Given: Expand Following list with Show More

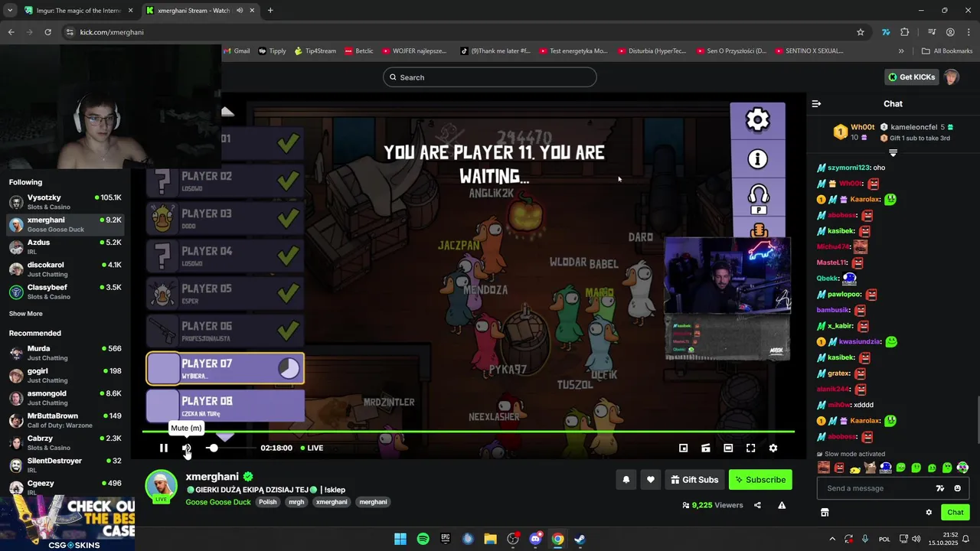Looking at the screenshot, I should point(25,314).
